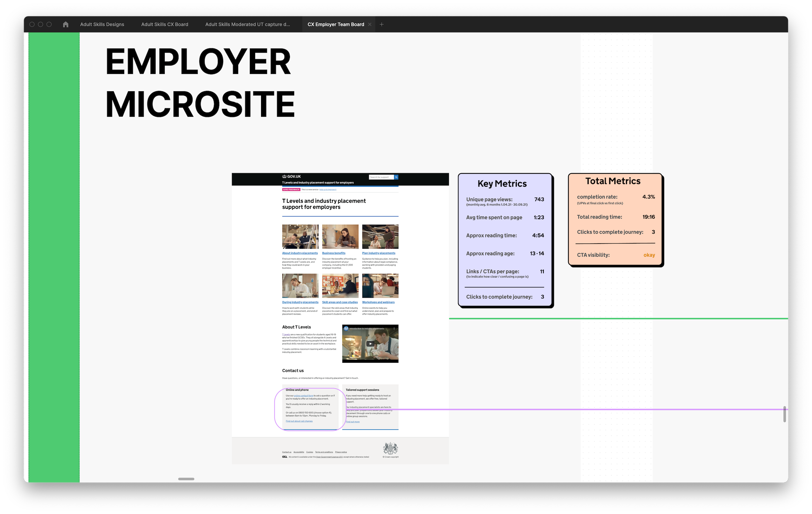
Task: Click the GIVE FEEDBACK pink tag
Action: (x=291, y=190)
